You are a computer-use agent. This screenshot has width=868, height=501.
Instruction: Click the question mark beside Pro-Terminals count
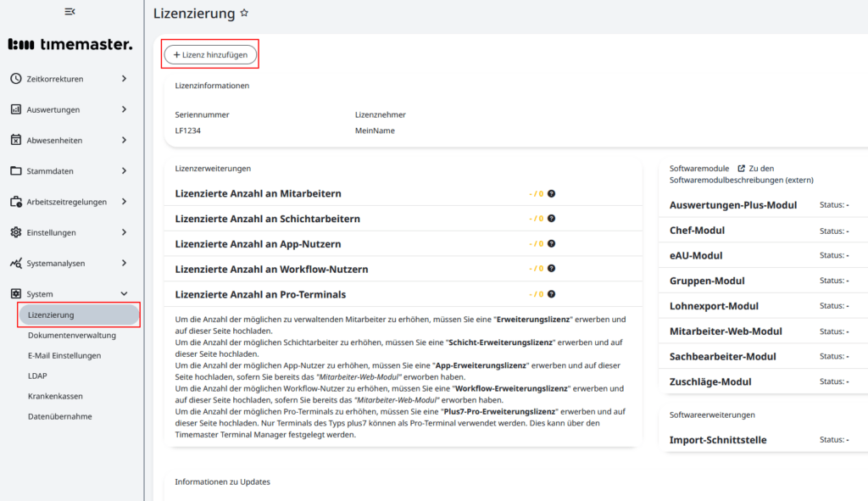(552, 294)
